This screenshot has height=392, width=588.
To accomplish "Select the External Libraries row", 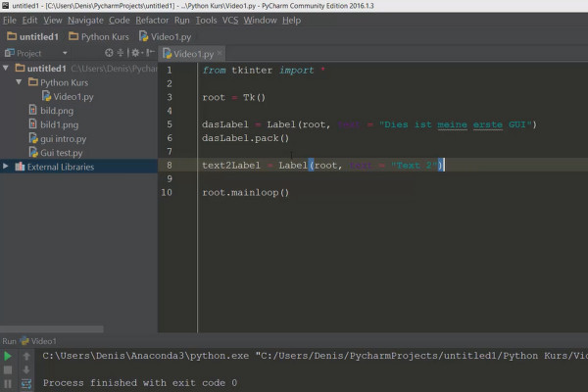I will coord(78,167).
